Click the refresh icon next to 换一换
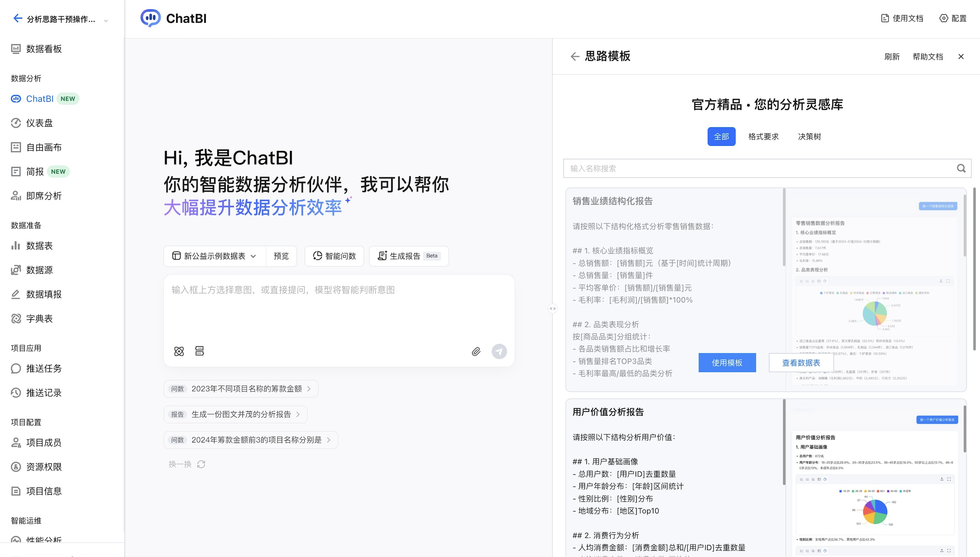The height and width of the screenshot is (557, 980). coord(201,464)
